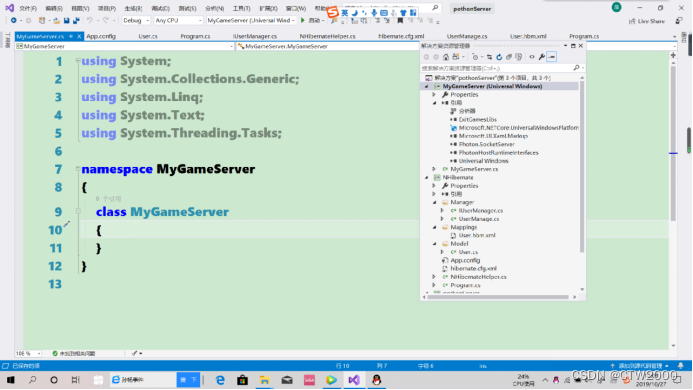Open the 106 % zoom level dropdown

28,353
